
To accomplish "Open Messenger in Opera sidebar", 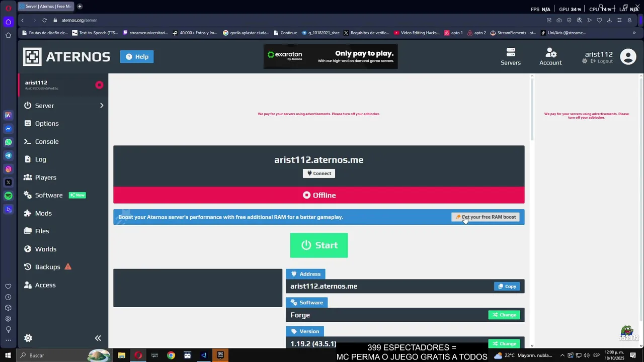I will (x=8, y=129).
